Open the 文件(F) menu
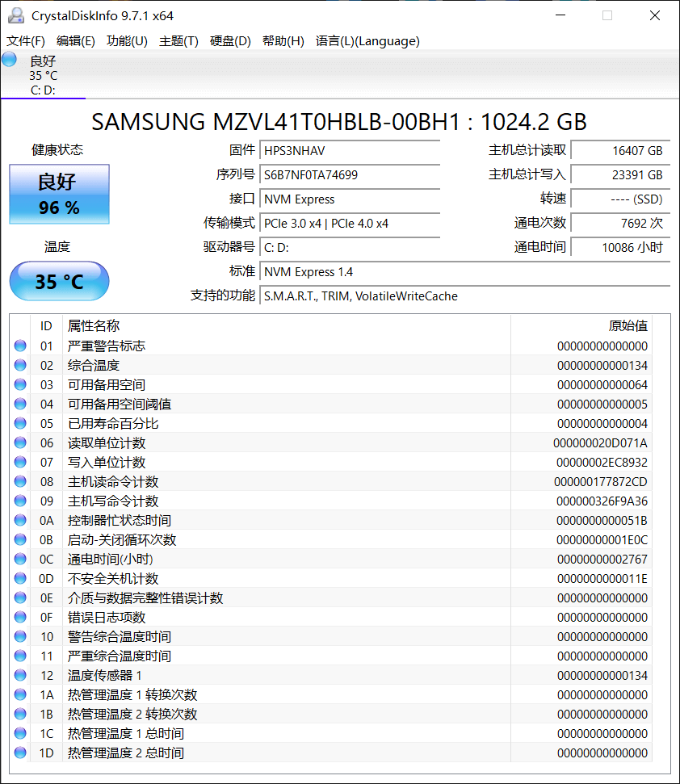This screenshot has height=784, width=680. click(x=26, y=41)
